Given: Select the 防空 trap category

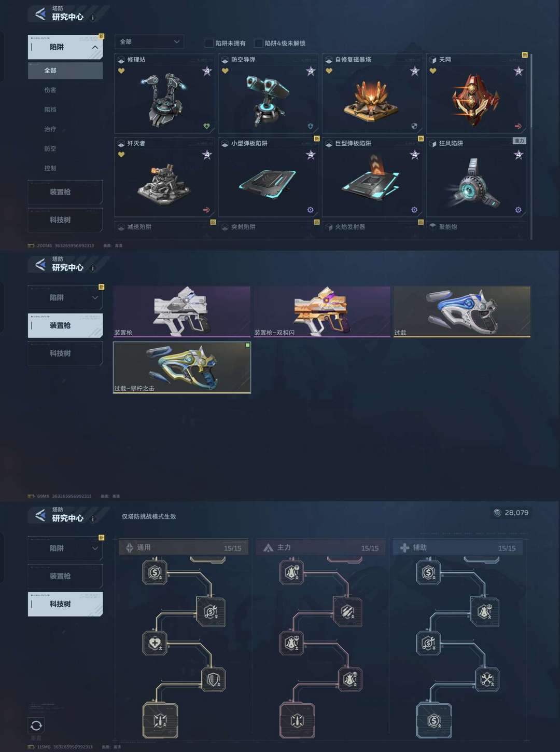Looking at the screenshot, I should pyautogui.click(x=50, y=148).
